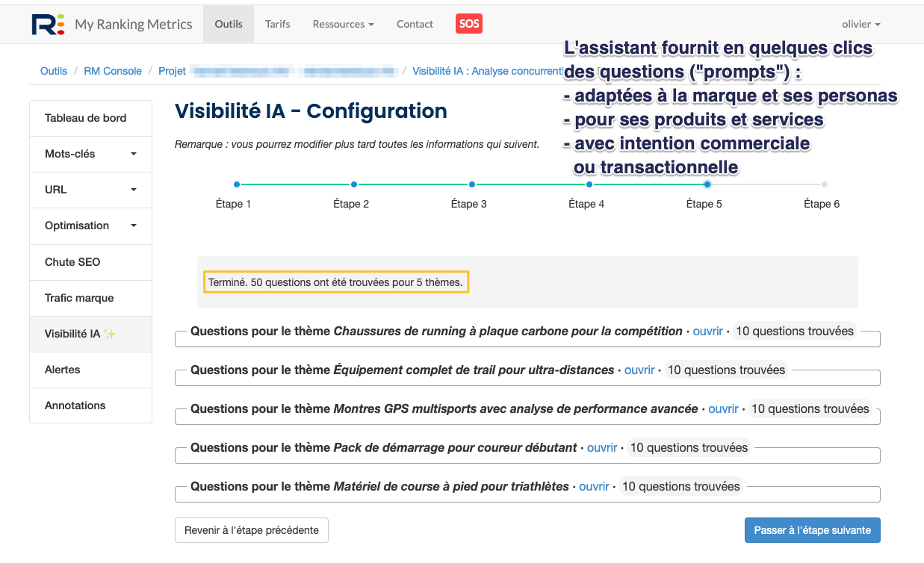
Task: Click the Outils breadcrumb link
Action: pos(53,70)
